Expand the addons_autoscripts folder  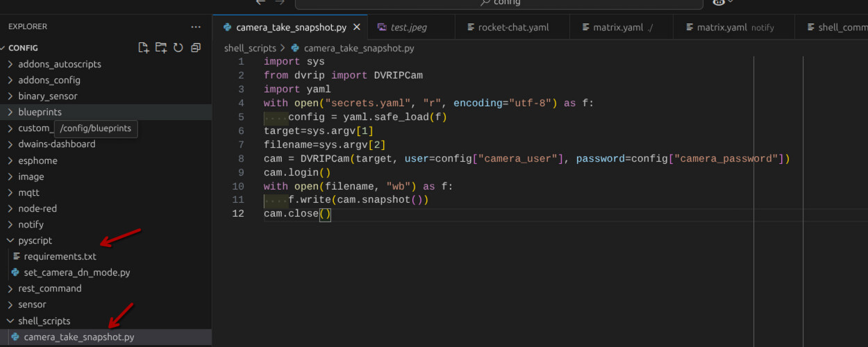[x=60, y=64]
